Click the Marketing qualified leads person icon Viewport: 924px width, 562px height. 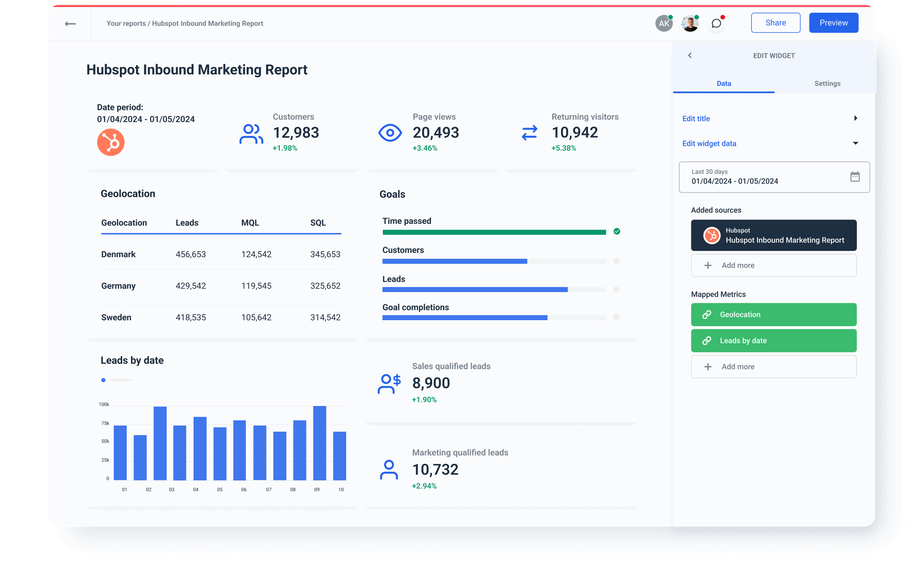point(389,469)
